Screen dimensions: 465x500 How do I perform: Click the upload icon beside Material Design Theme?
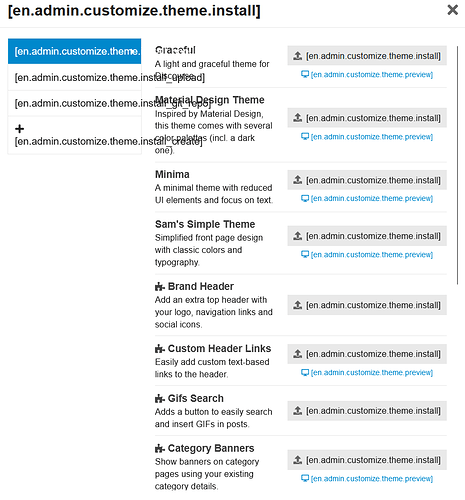pos(297,118)
